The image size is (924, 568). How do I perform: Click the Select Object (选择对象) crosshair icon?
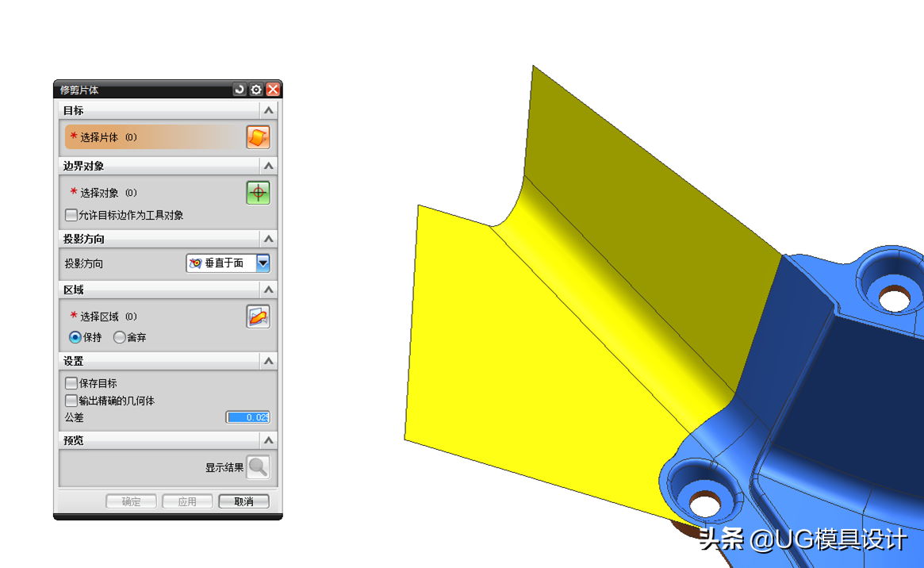[258, 193]
